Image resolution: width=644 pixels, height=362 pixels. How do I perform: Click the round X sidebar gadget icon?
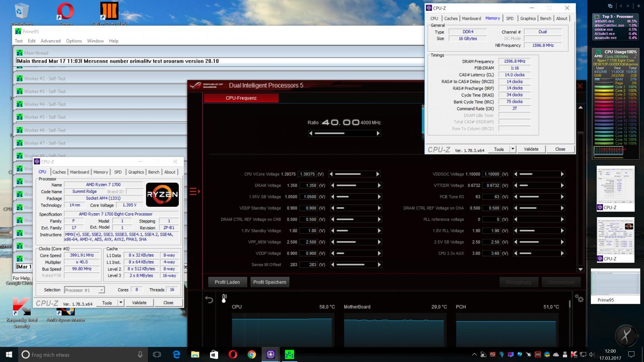(x=626, y=336)
